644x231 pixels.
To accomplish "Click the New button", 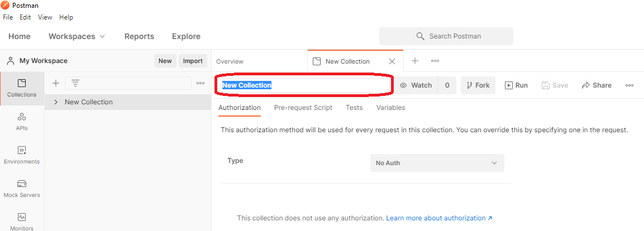I will click(x=165, y=61).
